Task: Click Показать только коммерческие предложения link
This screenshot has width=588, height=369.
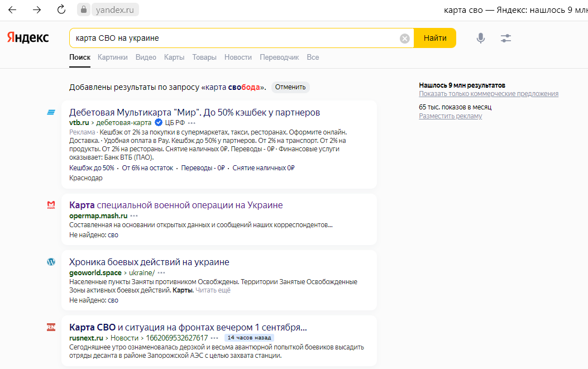Action: 489,94
